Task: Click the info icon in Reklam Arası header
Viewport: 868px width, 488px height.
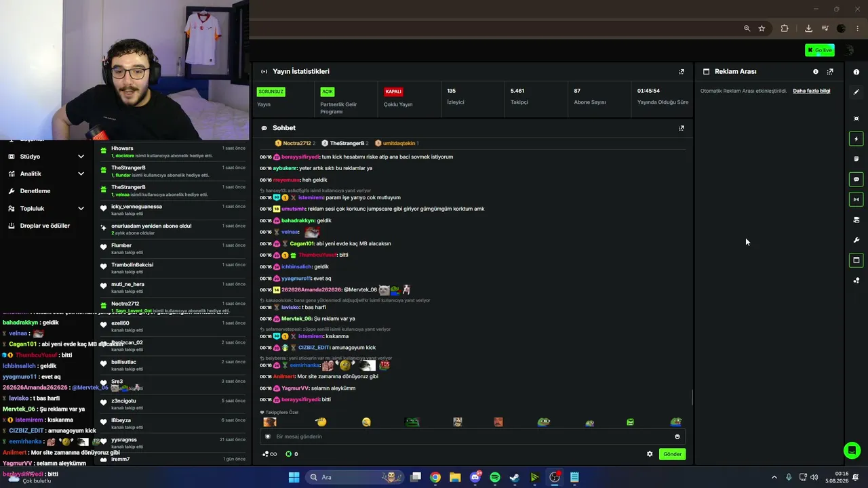Action: point(816,71)
